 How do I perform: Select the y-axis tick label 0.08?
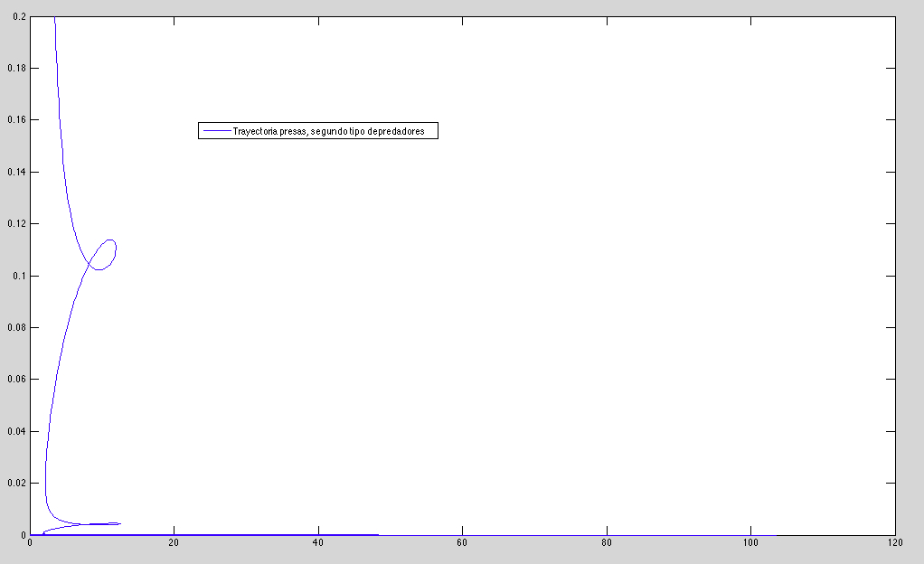(17, 327)
